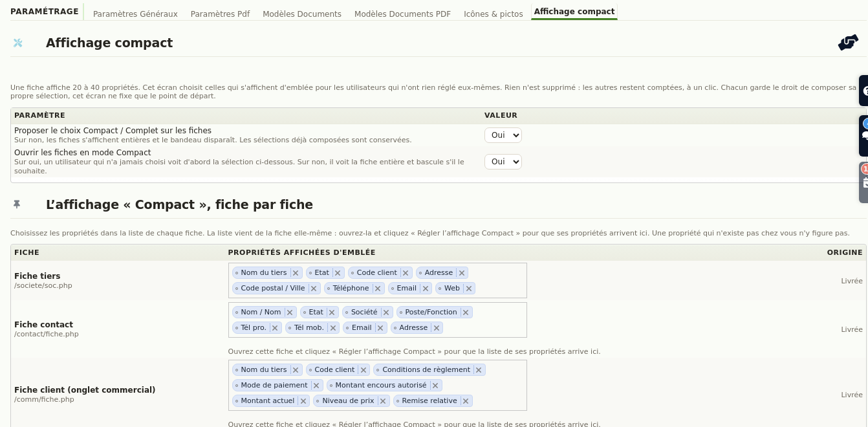
Task: Remove the 'Tél mob.' tag
Action: coord(333,328)
